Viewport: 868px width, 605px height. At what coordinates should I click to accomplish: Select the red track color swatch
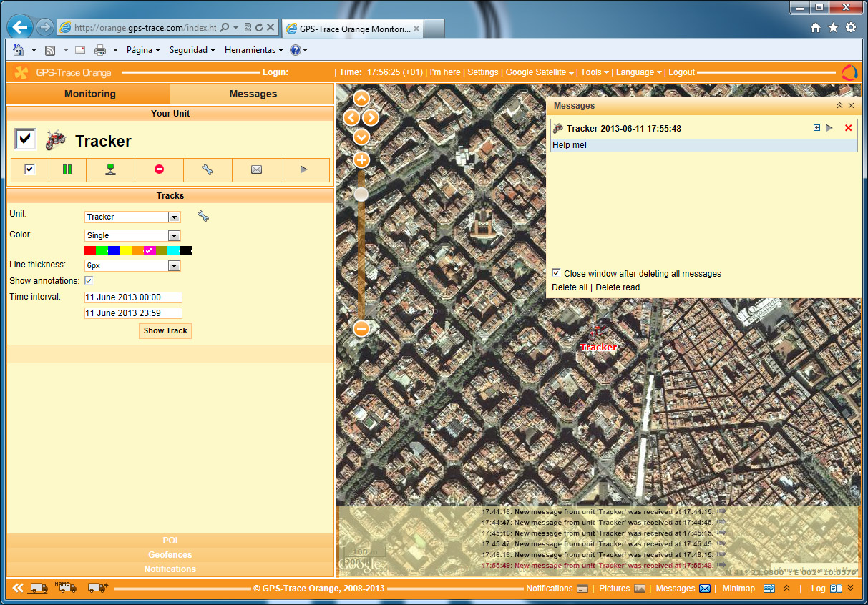point(90,250)
